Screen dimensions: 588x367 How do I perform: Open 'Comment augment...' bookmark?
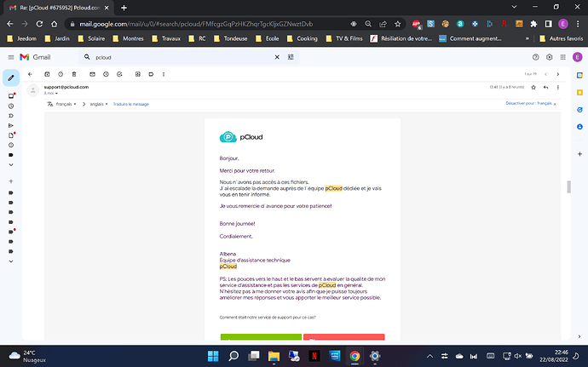tap(470, 38)
